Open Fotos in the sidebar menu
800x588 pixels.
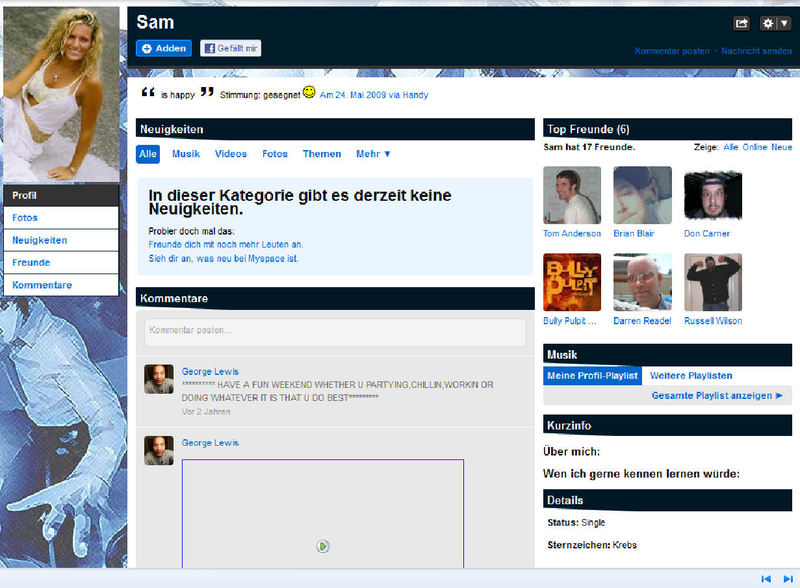coord(61,218)
